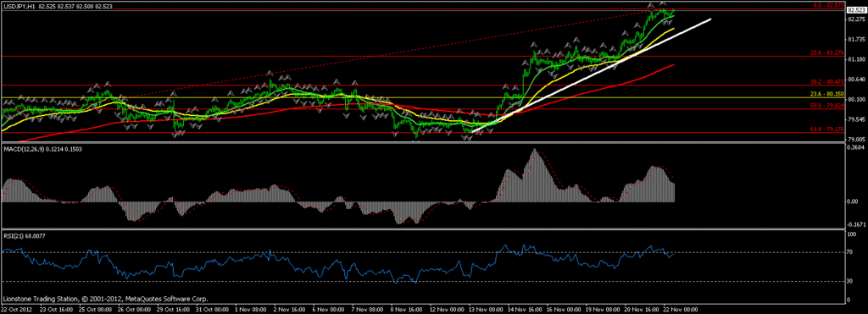Screen dimensions: 868x314
Task: Click price axis value 80.100
Action: [856, 99]
